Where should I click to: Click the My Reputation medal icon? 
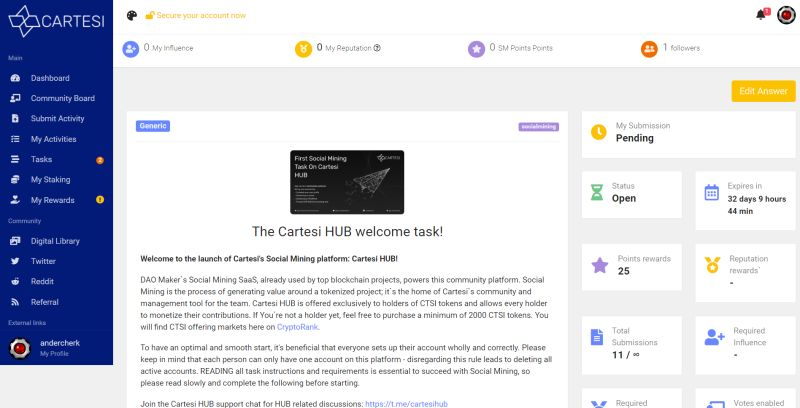[x=304, y=48]
